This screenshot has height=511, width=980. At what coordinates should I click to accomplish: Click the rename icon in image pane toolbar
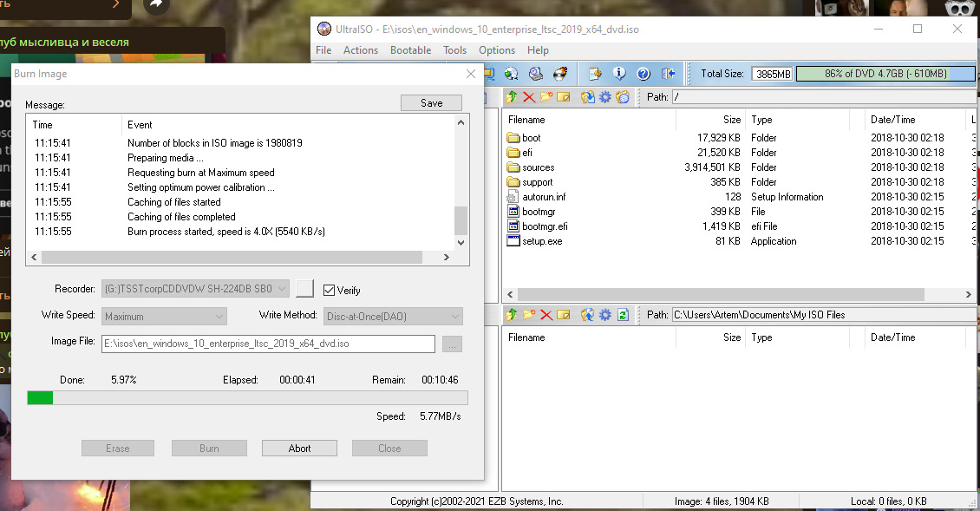pos(563,97)
